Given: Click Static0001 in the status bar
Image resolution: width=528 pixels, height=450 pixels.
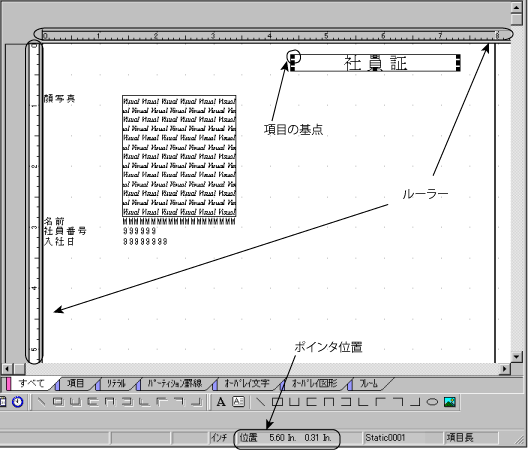Looking at the screenshot, I should click(x=385, y=438).
